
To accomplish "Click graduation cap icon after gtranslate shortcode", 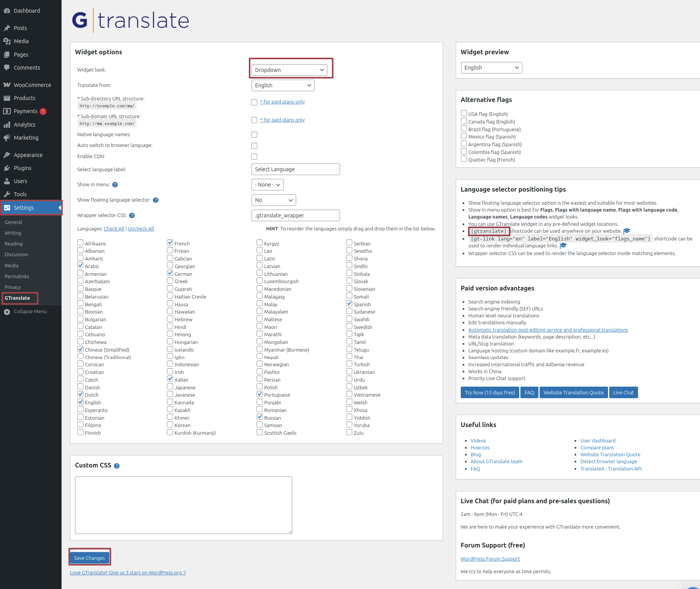I will (627, 231).
